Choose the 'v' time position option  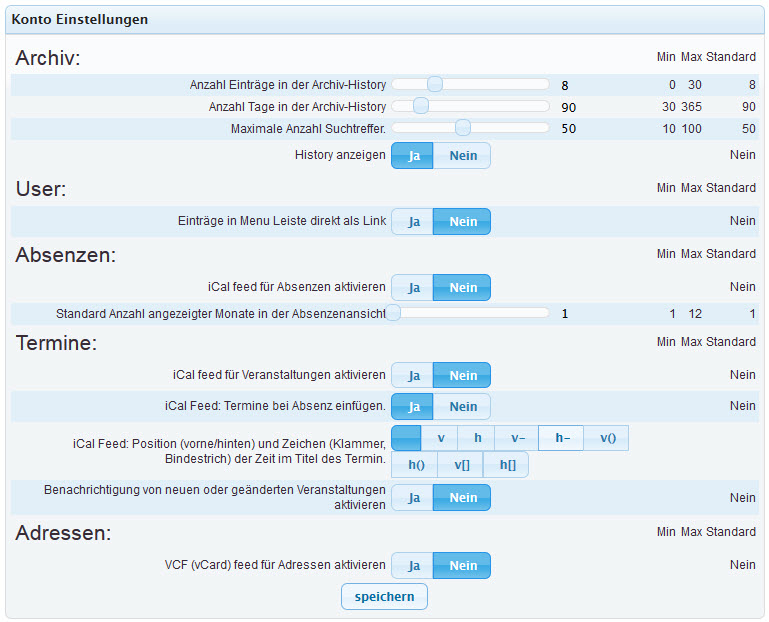pyautogui.click(x=440, y=439)
